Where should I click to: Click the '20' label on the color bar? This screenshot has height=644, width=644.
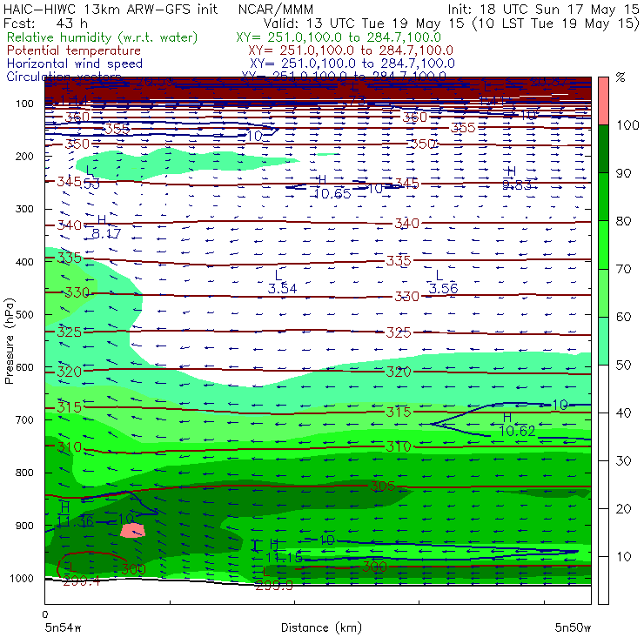coord(623,509)
